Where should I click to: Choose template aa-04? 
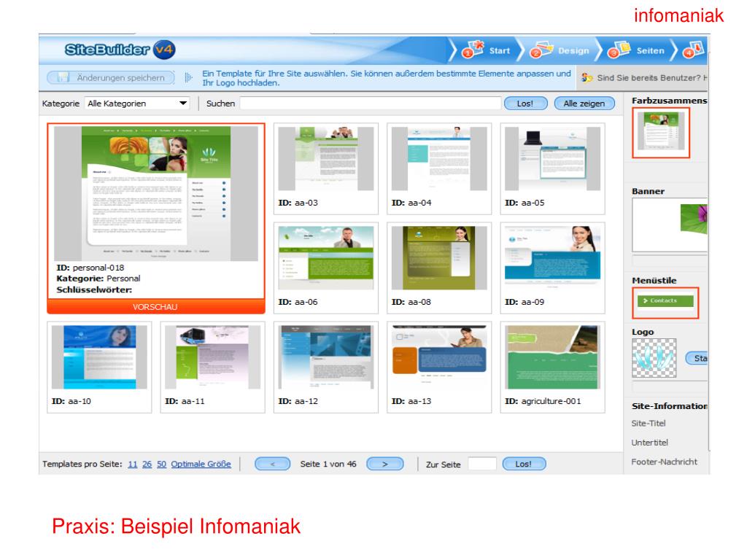[x=439, y=168]
